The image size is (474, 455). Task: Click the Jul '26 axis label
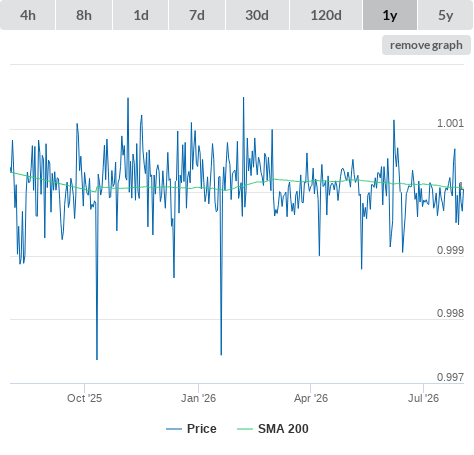[x=423, y=398]
